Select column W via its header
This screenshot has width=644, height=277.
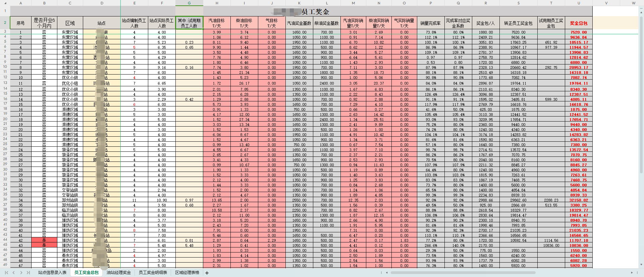634,3
